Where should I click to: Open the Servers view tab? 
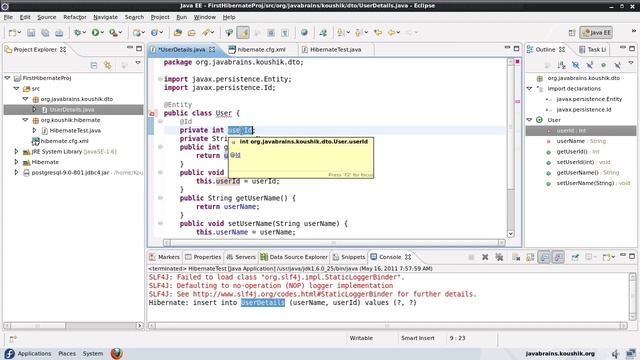[241, 257]
